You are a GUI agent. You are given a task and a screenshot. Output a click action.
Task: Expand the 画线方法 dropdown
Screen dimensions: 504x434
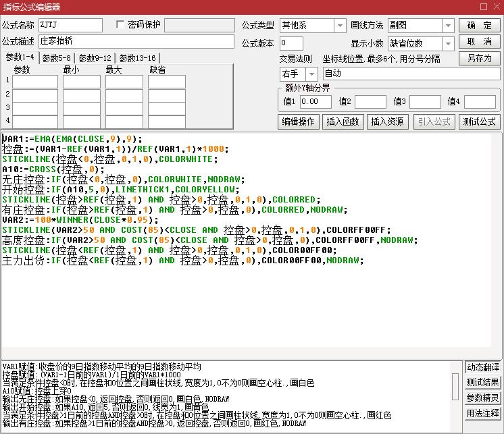tap(448, 26)
